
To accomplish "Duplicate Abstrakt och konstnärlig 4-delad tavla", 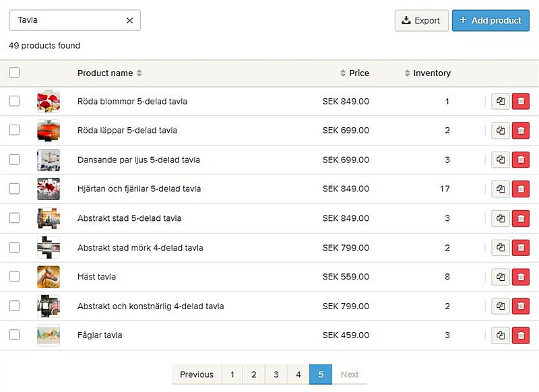I will pos(501,306).
